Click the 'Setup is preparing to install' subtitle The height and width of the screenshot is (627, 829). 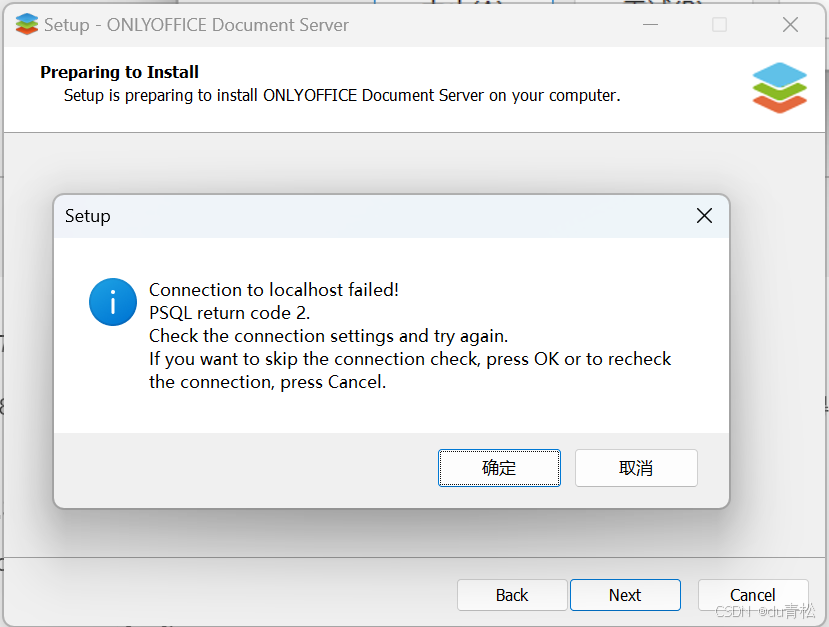(342, 96)
